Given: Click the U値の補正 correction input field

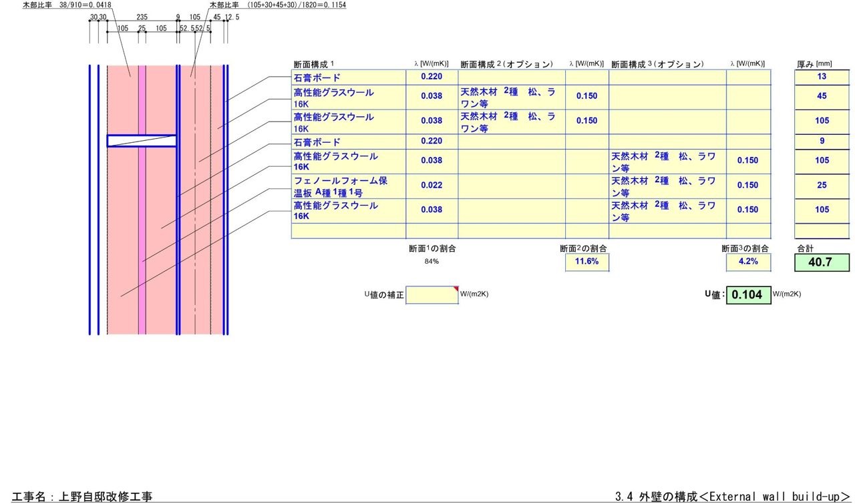Looking at the screenshot, I should [432, 295].
